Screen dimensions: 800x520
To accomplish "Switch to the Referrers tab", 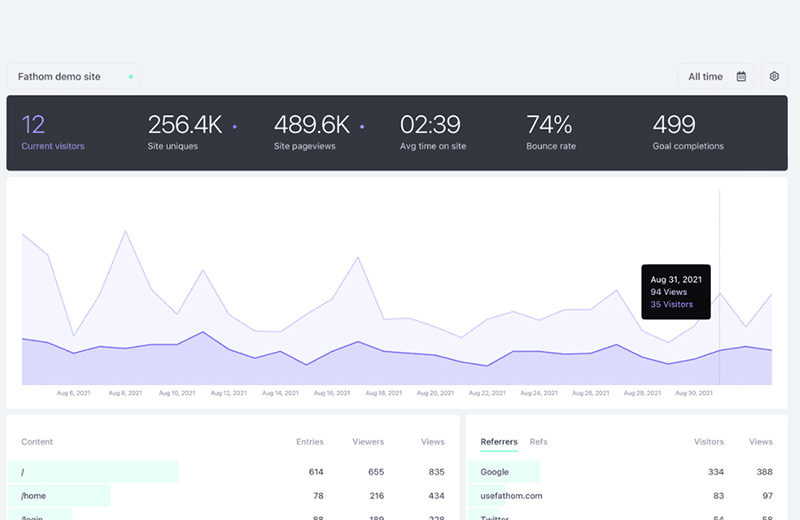I will click(499, 442).
